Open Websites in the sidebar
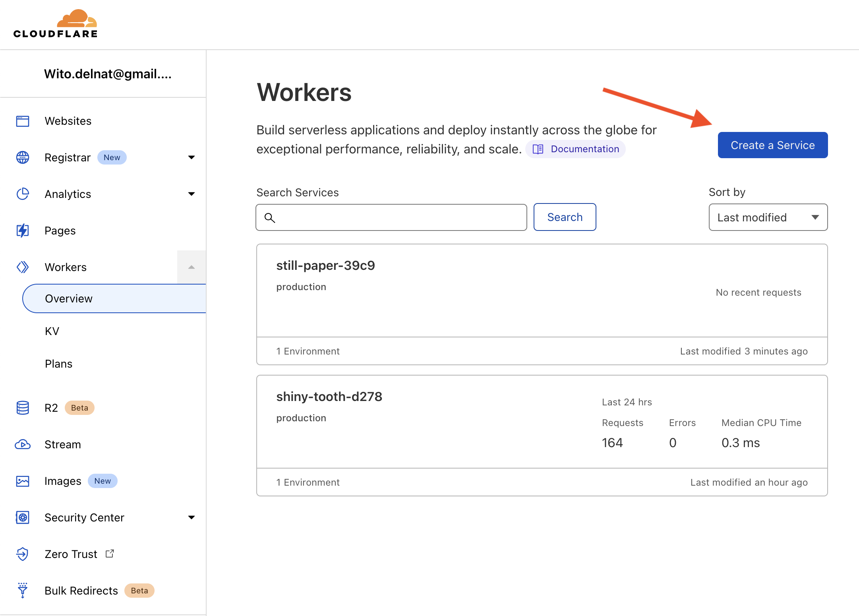The height and width of the screenshot is (616, 859). pyautogui.click(x=68, y=121)
